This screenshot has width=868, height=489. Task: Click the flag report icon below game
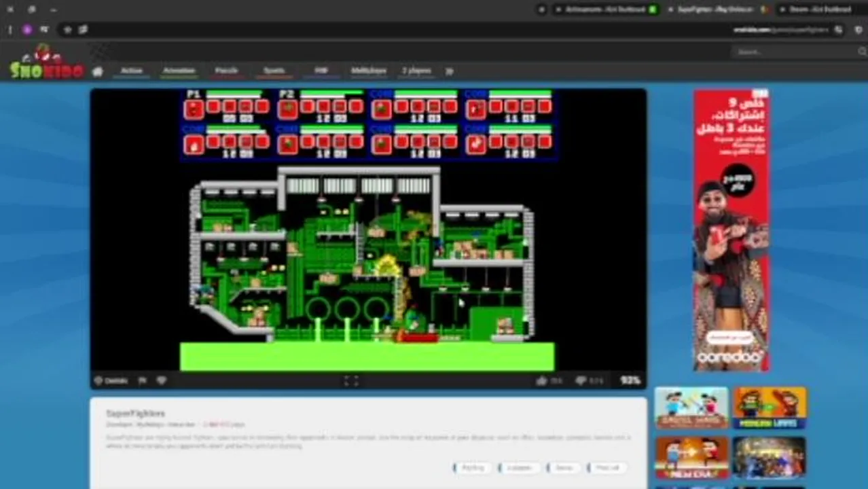click(143, 381)
